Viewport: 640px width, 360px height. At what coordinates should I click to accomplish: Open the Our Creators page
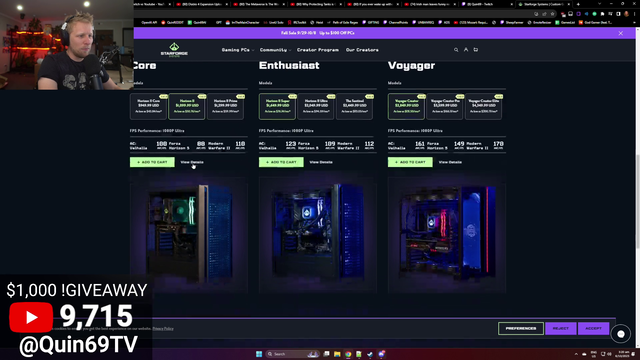[362, 50]
